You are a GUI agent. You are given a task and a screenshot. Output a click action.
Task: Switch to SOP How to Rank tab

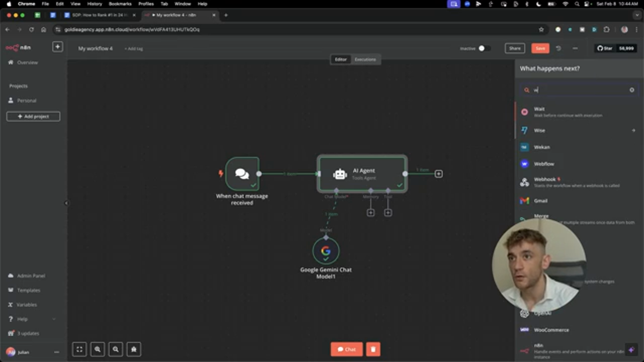99,15
